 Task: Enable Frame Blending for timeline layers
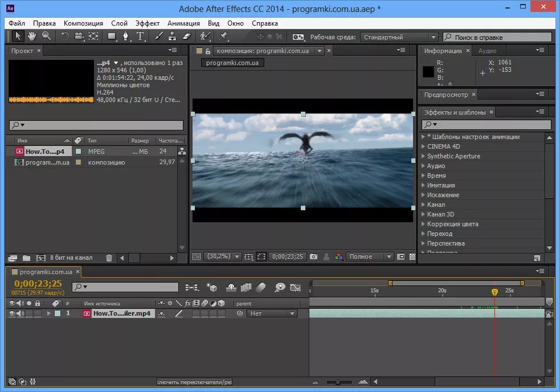[x=246, y=287]
